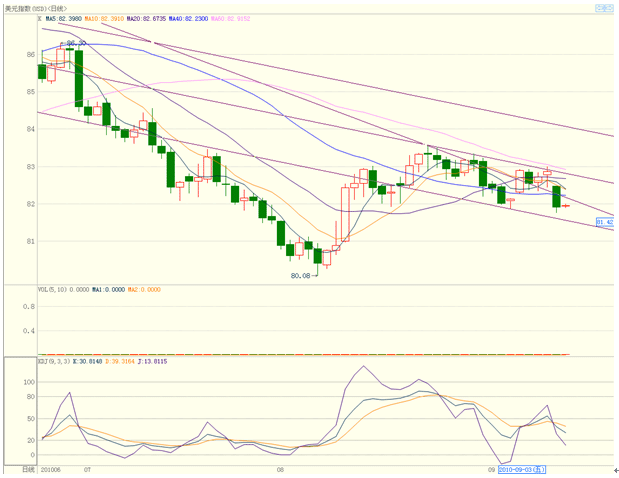The width and height of the screenshot is (619, 478).
Task: Click the 100 KDJ axis label
Action: 29,382
